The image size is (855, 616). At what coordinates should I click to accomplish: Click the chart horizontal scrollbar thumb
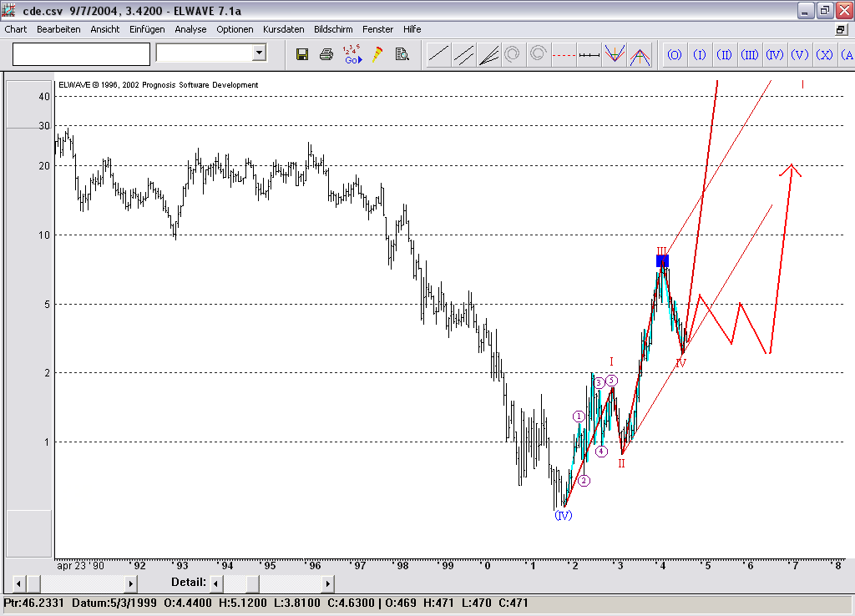click(33, 583)
